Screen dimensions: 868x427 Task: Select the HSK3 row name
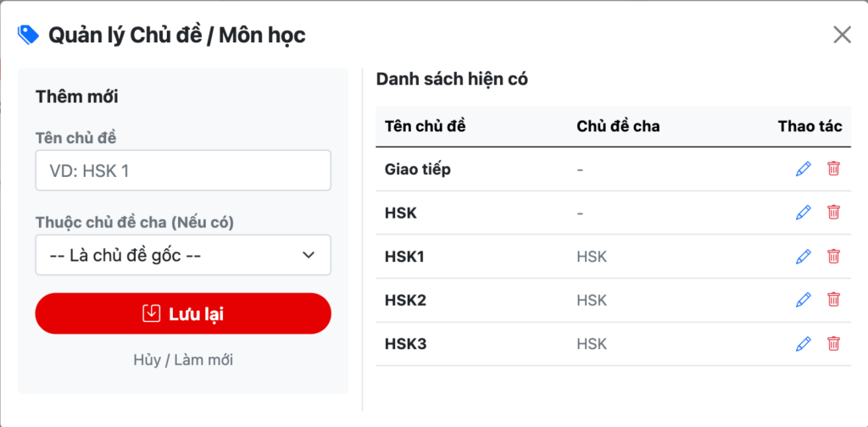pyautogui.click(x=407, y=344)
